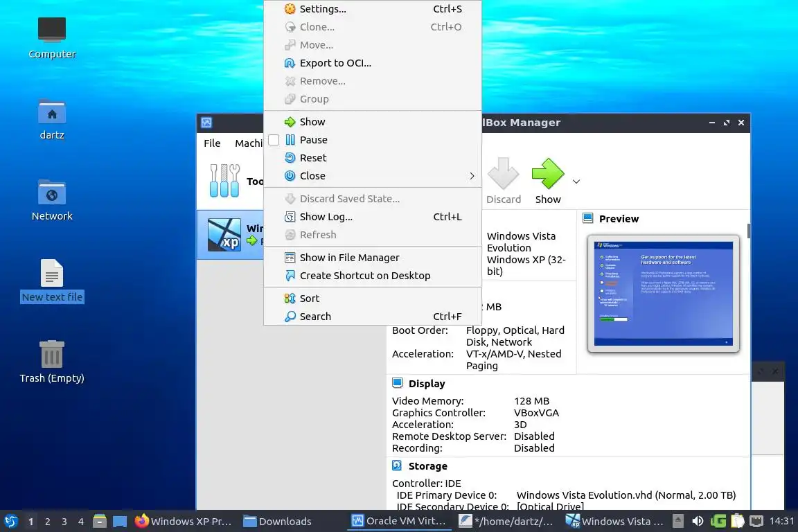Open Settings from the context menu
Screen dimensions: 798x532
click(x=373, y=8)
